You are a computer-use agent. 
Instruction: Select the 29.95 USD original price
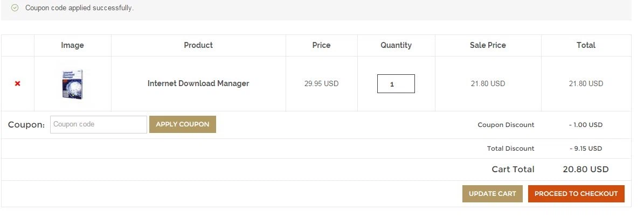point(322,84)
